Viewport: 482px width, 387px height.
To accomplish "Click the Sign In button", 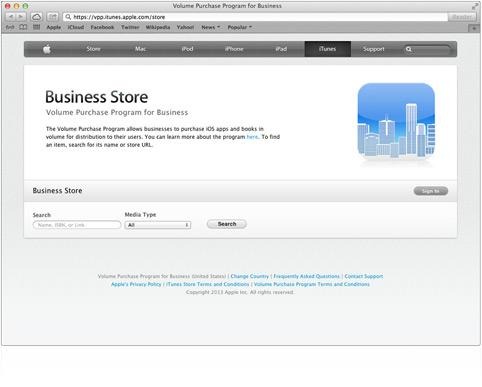I will click(431, 191).
